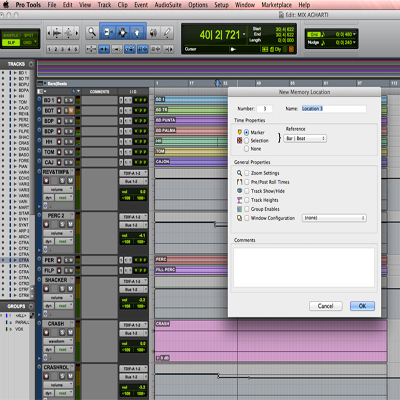
Task: Enable Track Heights checkbox
Action: point(247,200)
